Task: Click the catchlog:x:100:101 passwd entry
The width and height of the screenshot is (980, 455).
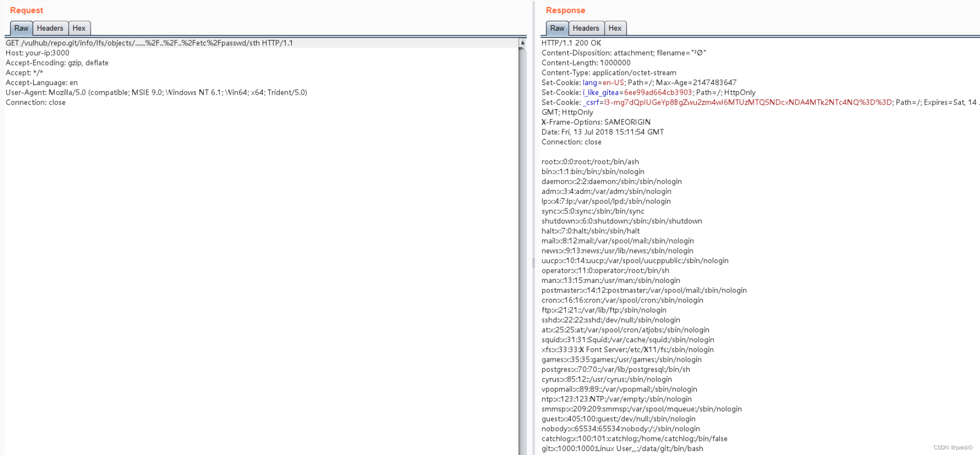Action: click(x=635, y=439)
